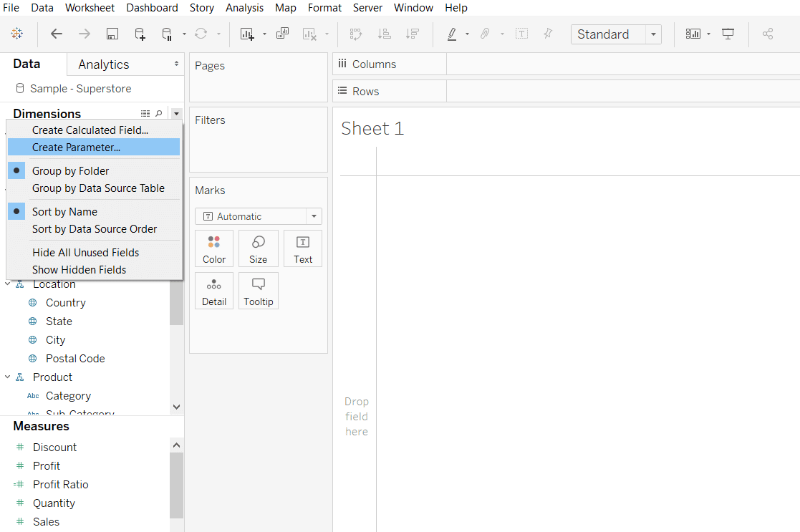Select Sort by Name option
This screenshot has width=800, height=532.
point(94,212)
